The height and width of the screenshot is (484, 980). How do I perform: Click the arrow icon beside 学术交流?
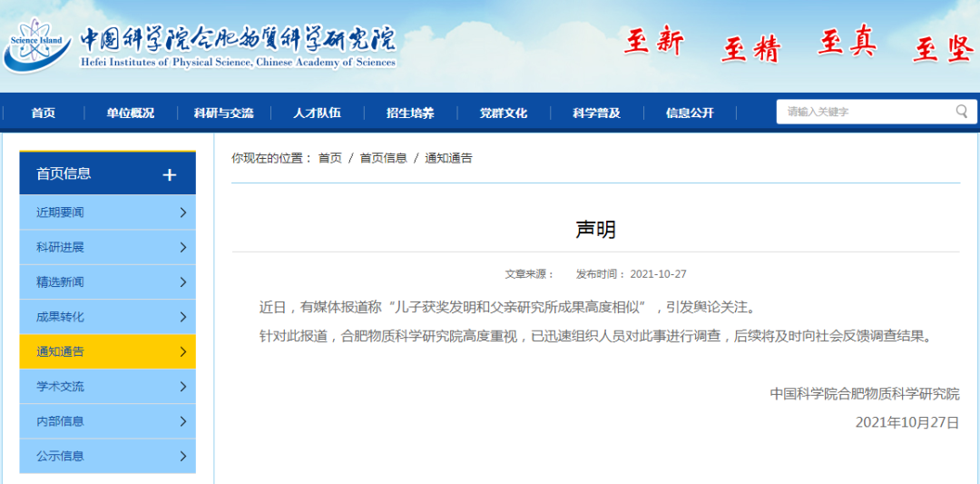click(182, 387)
